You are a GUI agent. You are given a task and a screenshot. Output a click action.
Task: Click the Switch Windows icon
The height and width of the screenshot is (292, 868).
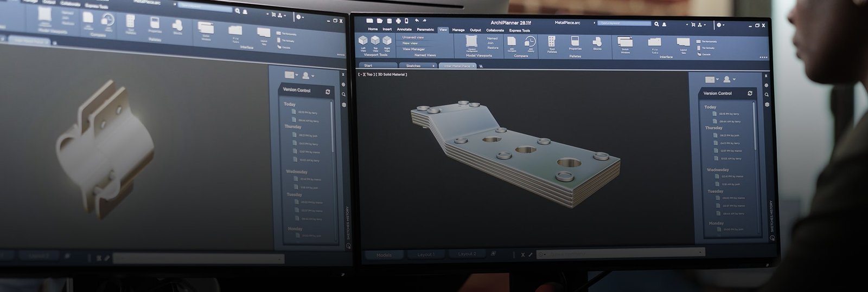tap(625, 43)
